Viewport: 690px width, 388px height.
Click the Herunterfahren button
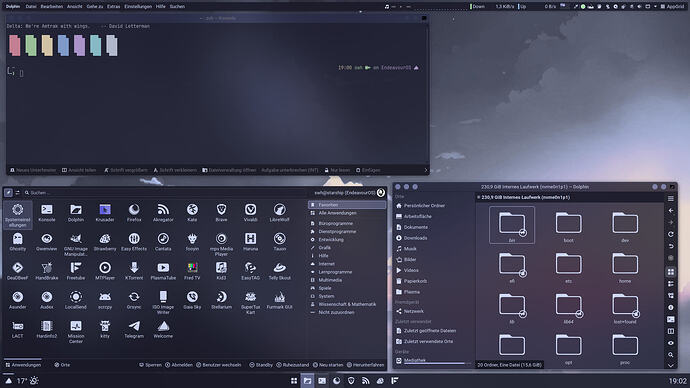tap(365, 365)
